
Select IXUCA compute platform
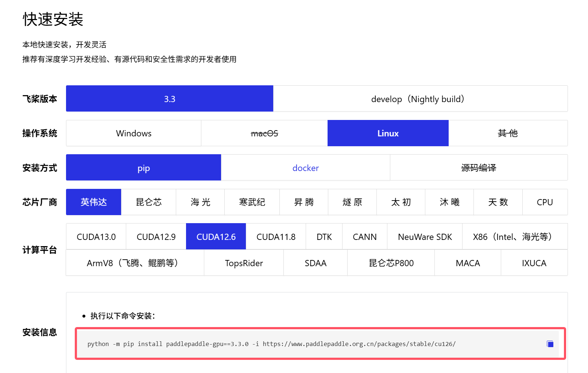click(x=534, y=263)
